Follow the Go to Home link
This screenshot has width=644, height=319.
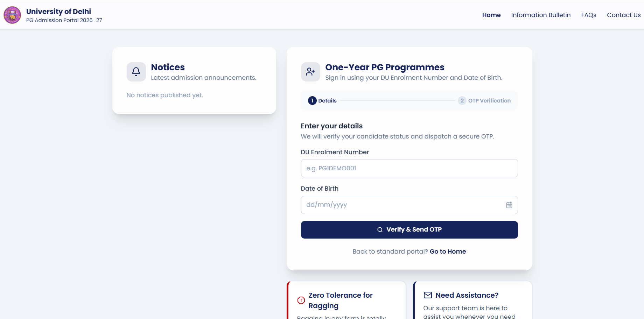coord(448,251)
